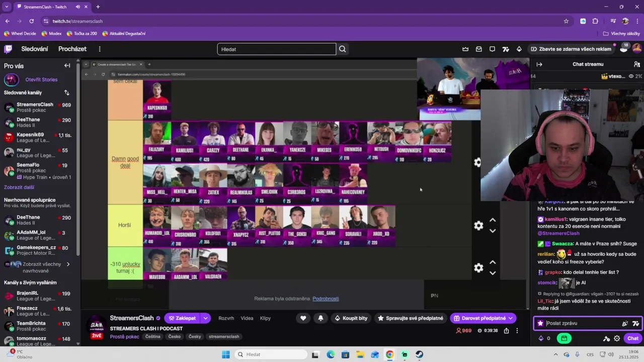Image resolution: width=644 pixels, height=362 pixels.
Task: Click Spravujte své předplatné button
Action: pyautogui.click(x=410, y=318)
